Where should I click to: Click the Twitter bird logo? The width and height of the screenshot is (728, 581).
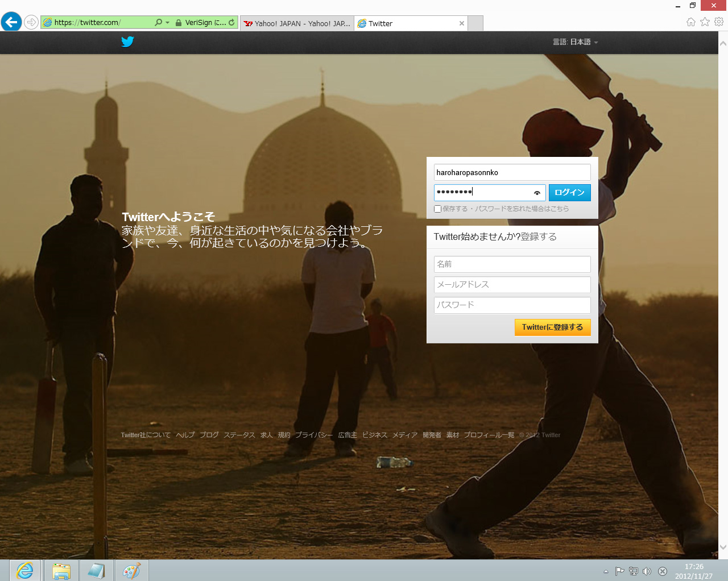[x=127, y=42]
